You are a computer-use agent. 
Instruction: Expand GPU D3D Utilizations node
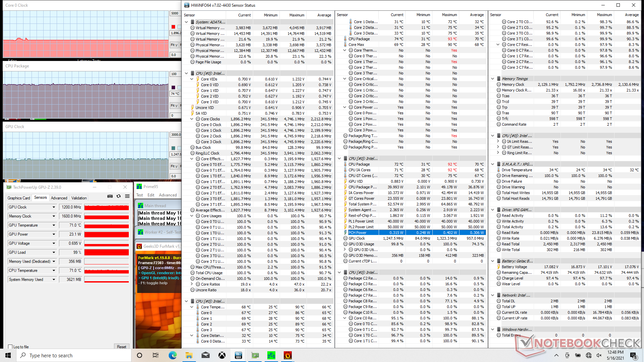tap(345, 250)
